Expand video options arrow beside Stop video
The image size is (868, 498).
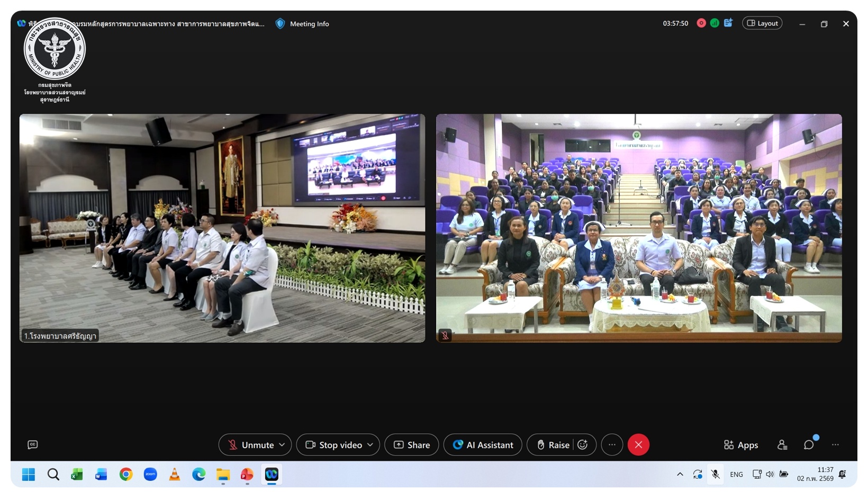tap(370, 445)
